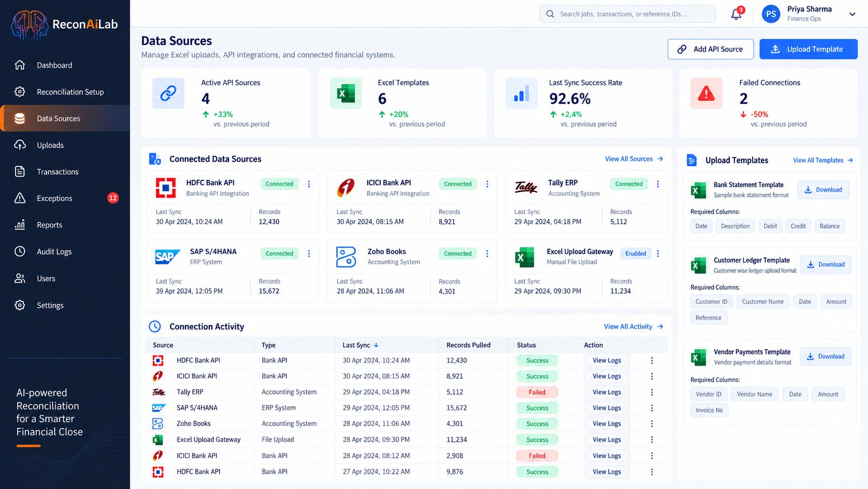Click the Zoho Books logo icon
The width and height of the screenshot is (868, 489).
346,257
